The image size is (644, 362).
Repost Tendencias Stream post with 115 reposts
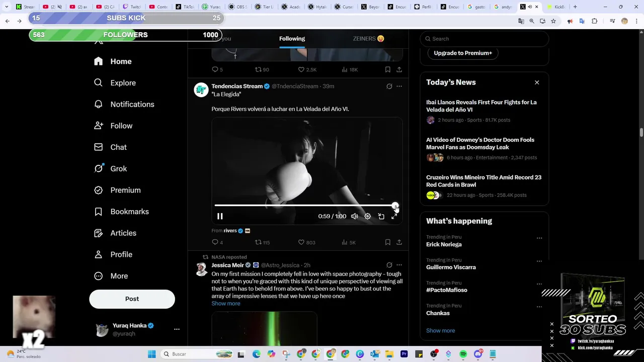262,242
